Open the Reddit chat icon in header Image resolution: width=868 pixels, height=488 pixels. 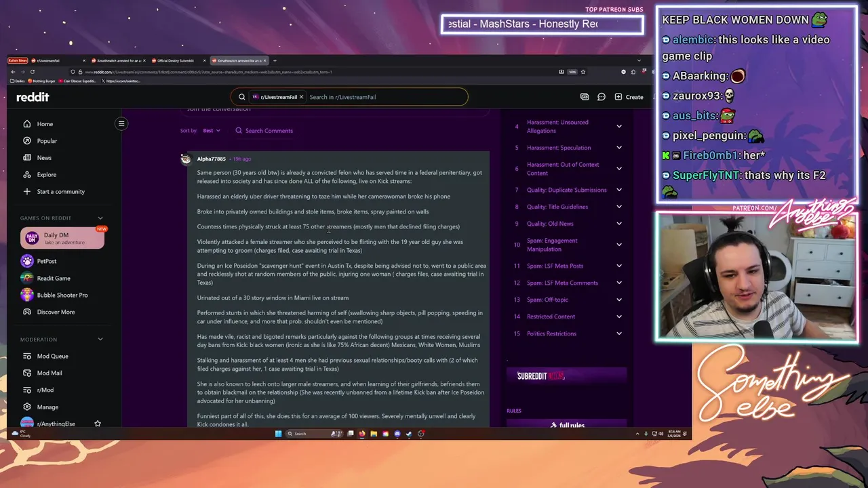point(601,97)
